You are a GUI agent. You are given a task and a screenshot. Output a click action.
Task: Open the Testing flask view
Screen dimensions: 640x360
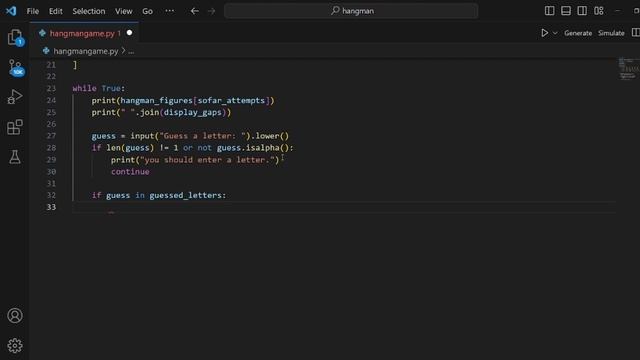[15, 157]
